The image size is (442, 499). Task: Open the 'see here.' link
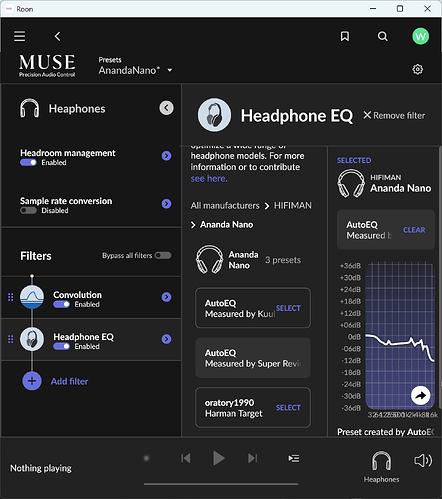209,179
